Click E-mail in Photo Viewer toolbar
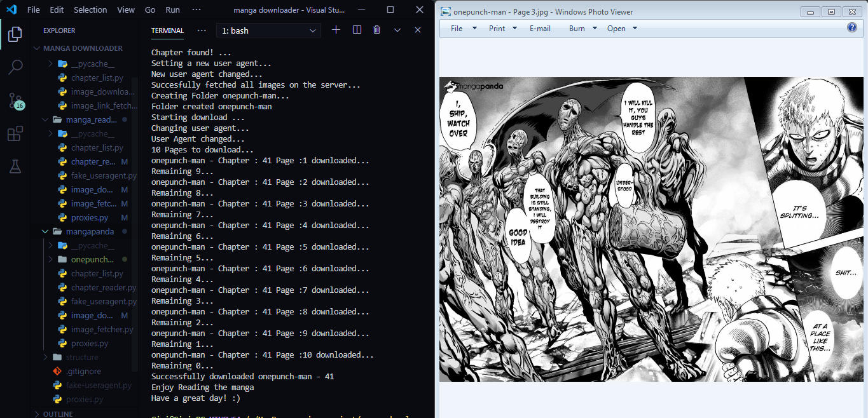Screen dimensions: 868x418 point(540,29)
